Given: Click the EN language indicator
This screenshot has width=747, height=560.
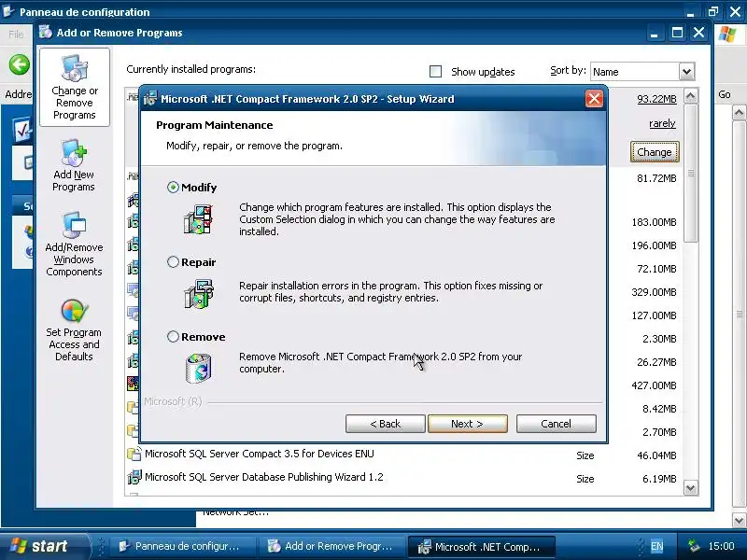Looking at the screenshot, I should coord(656,546).
